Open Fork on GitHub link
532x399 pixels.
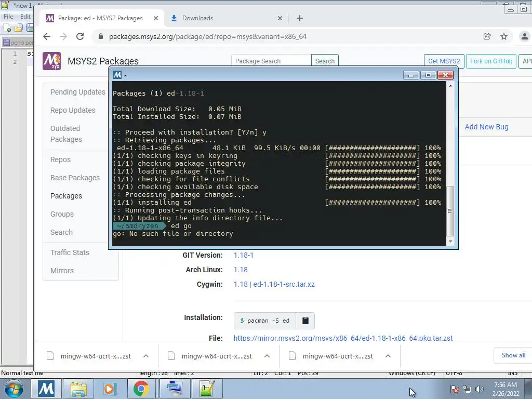tap(491, 61)
